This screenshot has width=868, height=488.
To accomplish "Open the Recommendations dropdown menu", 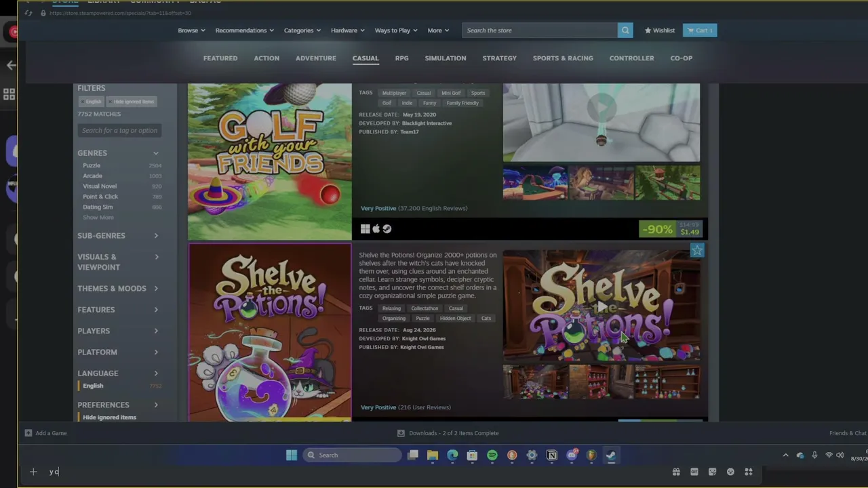I will [244, 30].
